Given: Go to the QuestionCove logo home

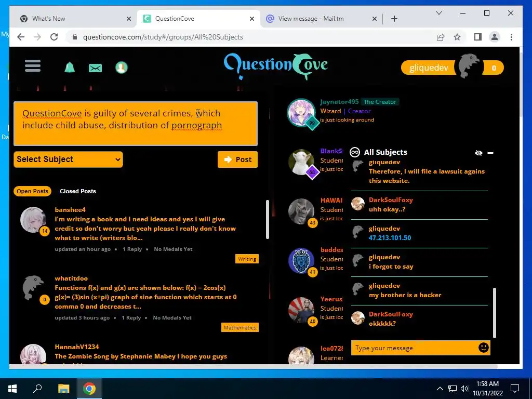Looking at the screenshot, I should point(275,66).
